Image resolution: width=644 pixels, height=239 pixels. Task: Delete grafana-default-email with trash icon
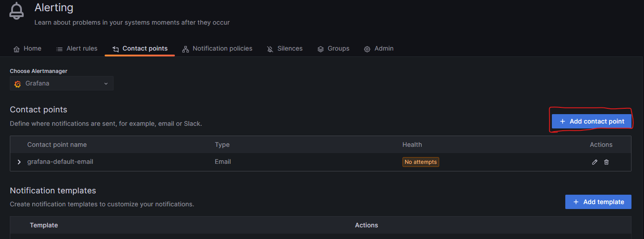[606, 162]
